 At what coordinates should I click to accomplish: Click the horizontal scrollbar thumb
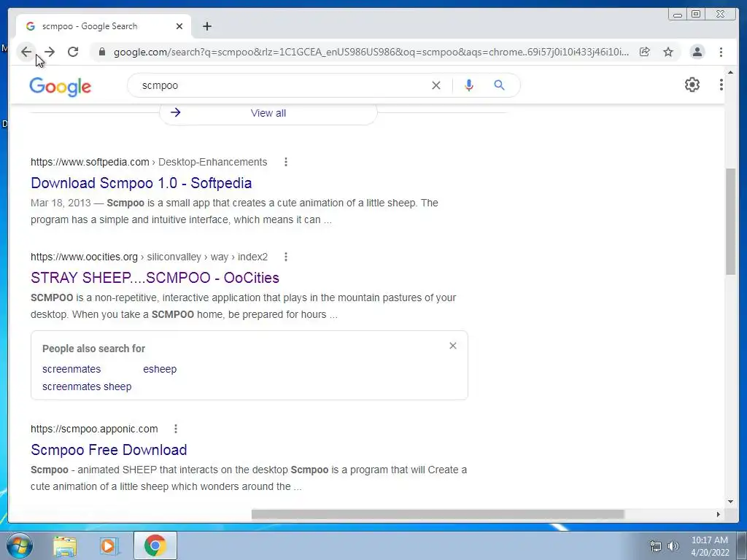(438, 514)
